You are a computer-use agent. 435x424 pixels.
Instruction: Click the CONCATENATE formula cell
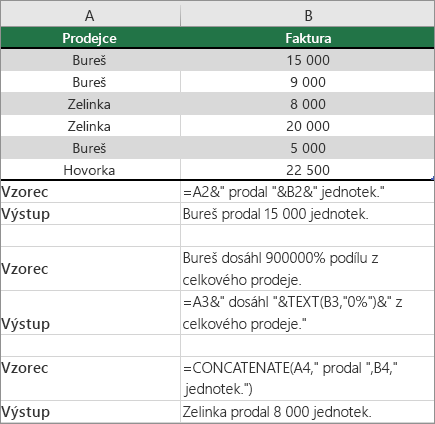(307, 378)
